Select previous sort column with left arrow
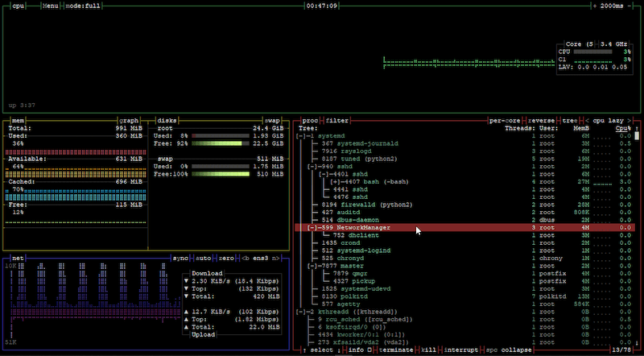The width and height of the screenshot is (644, 356). click(588, 121)
